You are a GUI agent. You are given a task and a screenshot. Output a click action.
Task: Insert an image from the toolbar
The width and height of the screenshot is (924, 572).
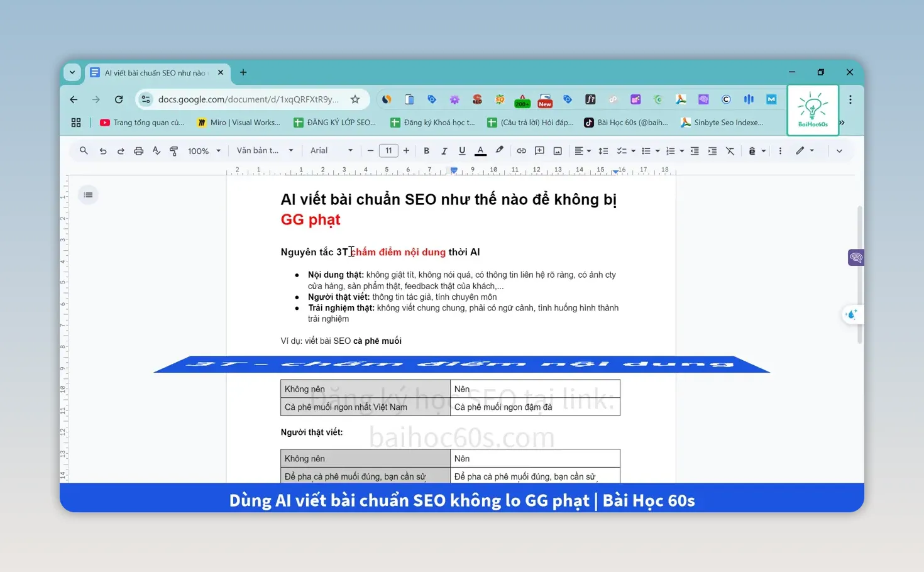click(x=558, y=151)
